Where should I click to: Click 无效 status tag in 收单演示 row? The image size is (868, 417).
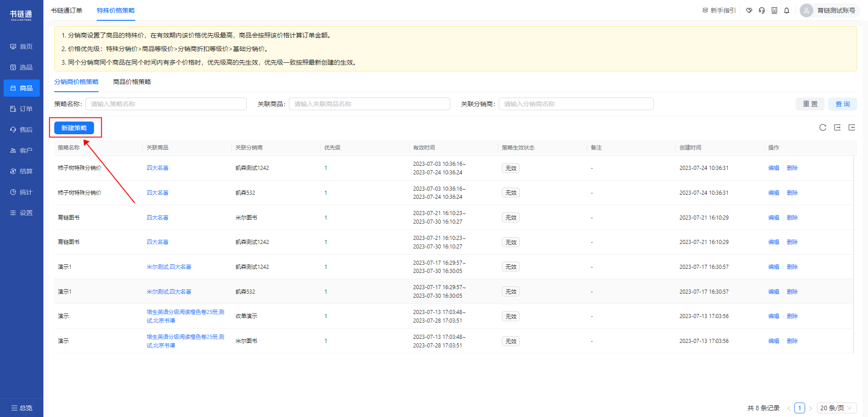pyautogui.click(x=511, y=316)
